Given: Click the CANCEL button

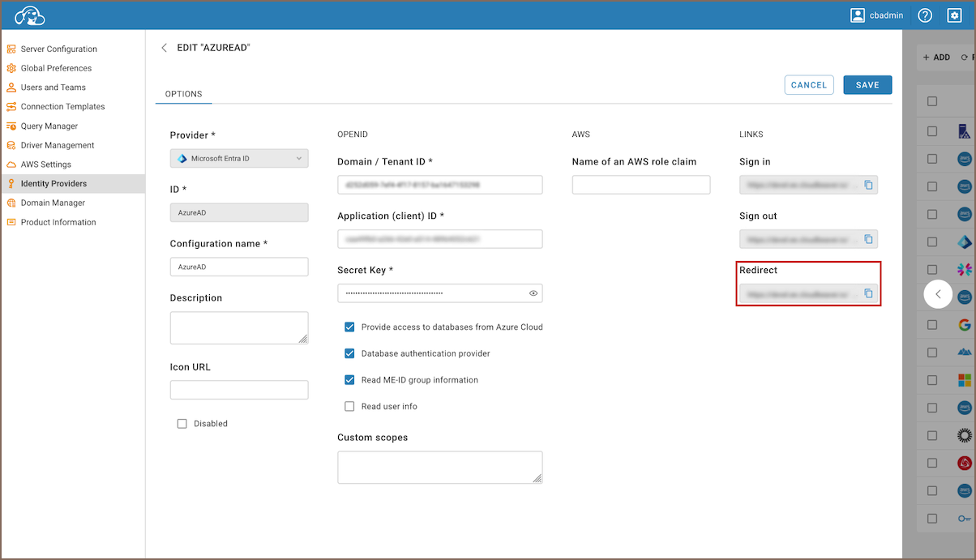Looking at the screenshot, I should [x=808, y=85].
